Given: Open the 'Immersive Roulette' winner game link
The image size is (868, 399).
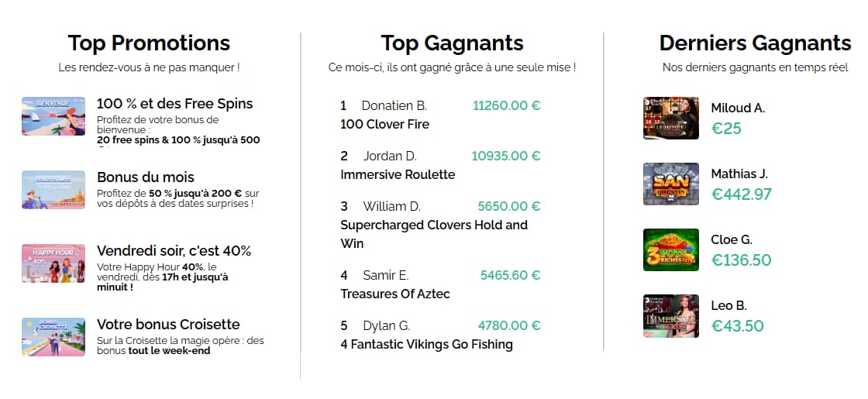Looking at the screenshot, I should point(398,175).
